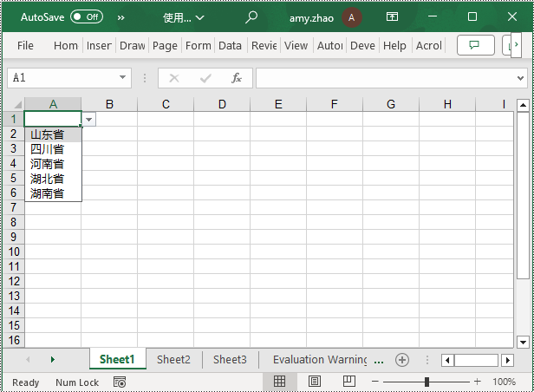
Task: Open the Automate ribbon tab
Action: (x=329, y=46)
